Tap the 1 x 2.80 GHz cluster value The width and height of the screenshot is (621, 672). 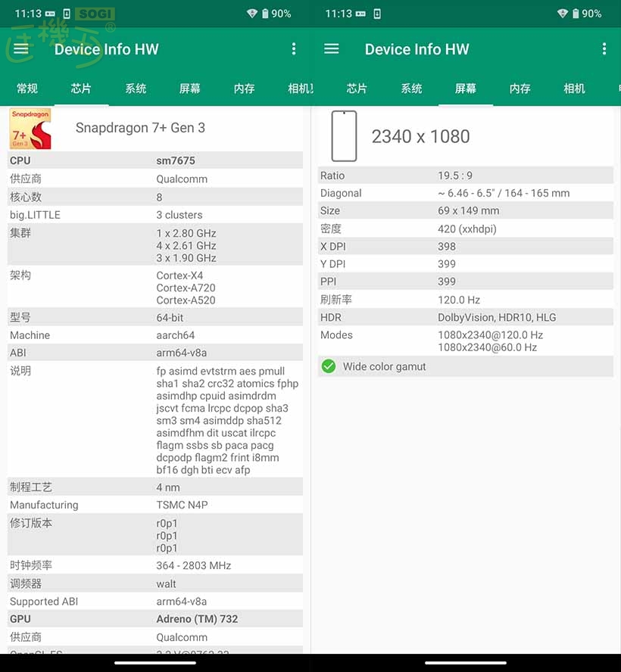click(x=186, y=233)
